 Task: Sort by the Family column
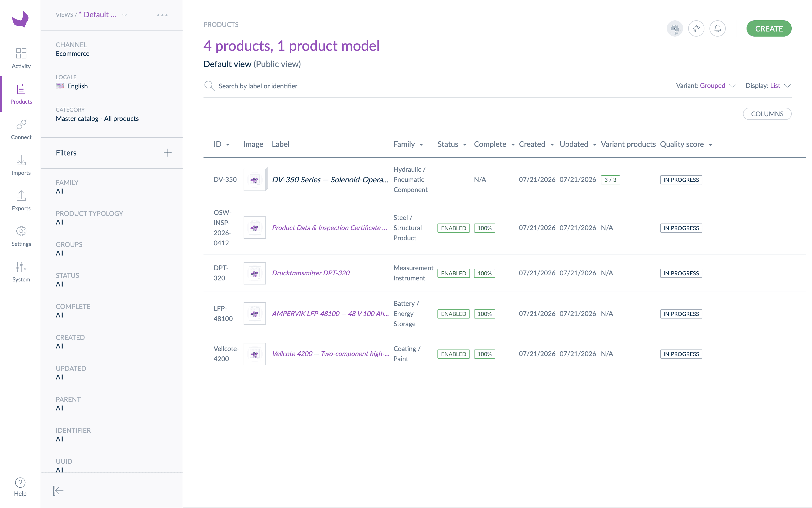(x=408, y=144)
